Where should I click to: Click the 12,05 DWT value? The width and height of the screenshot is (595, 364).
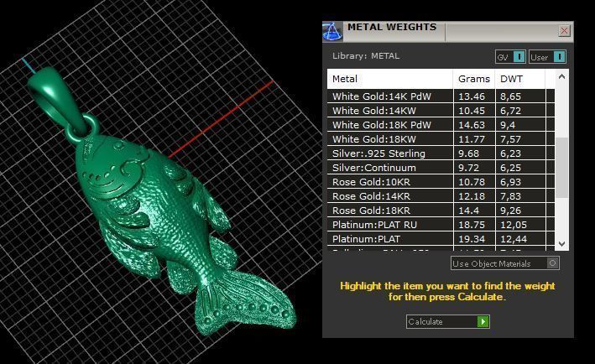514,225
